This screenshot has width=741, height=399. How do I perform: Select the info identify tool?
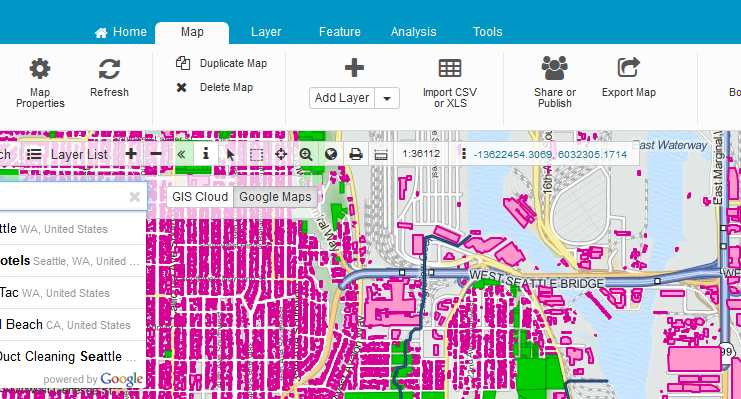[x=206, y=154]
